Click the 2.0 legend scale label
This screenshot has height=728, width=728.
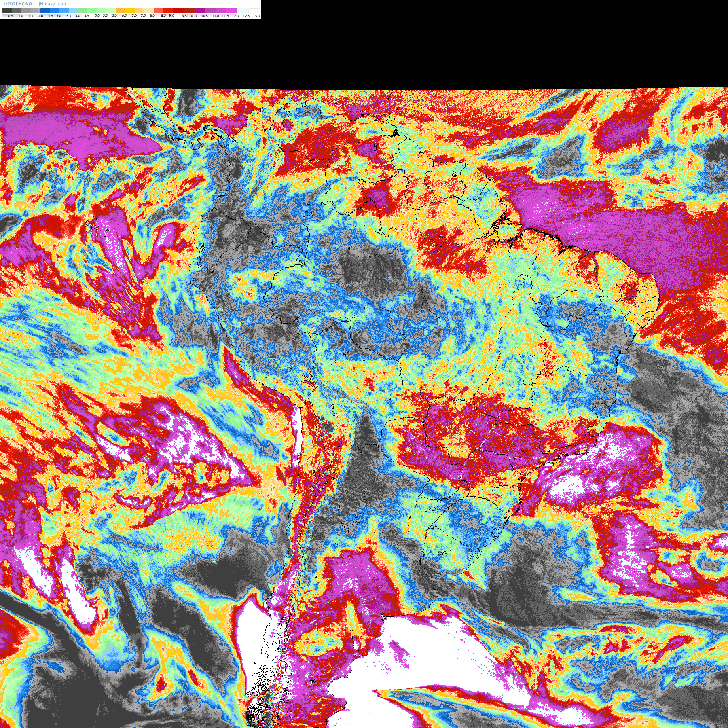41,16
